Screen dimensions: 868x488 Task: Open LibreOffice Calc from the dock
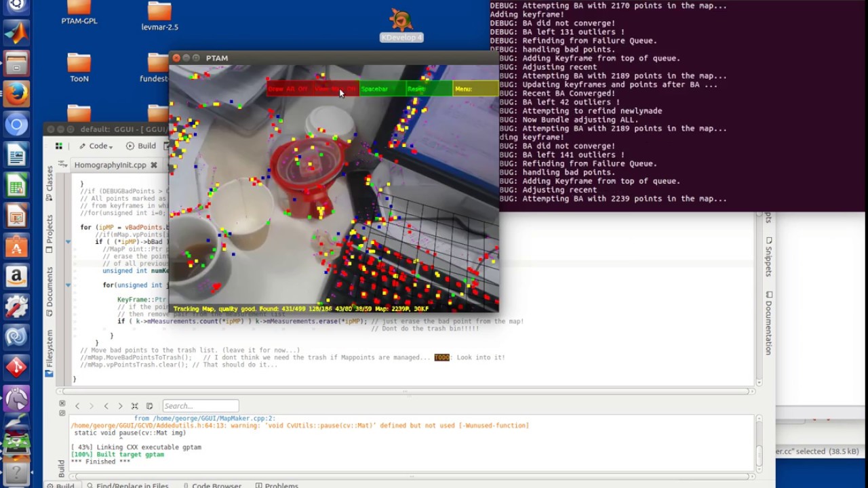tap(16, 186)
